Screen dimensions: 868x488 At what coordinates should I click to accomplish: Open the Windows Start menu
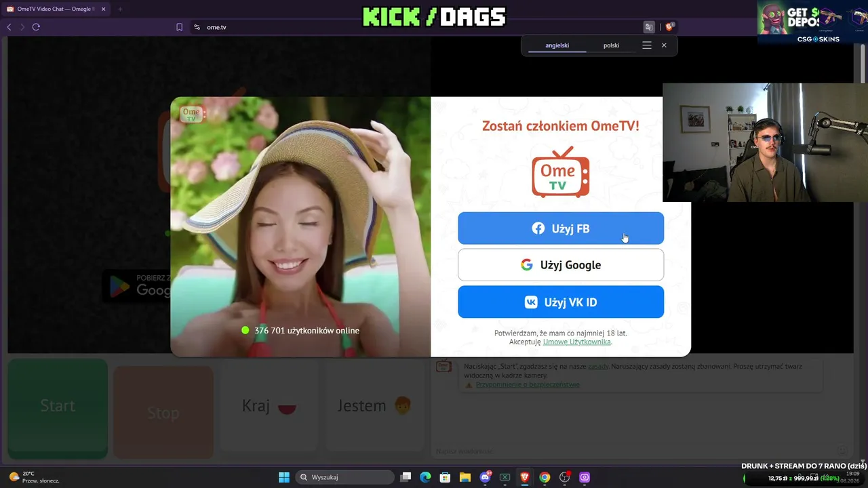point(284,477)
